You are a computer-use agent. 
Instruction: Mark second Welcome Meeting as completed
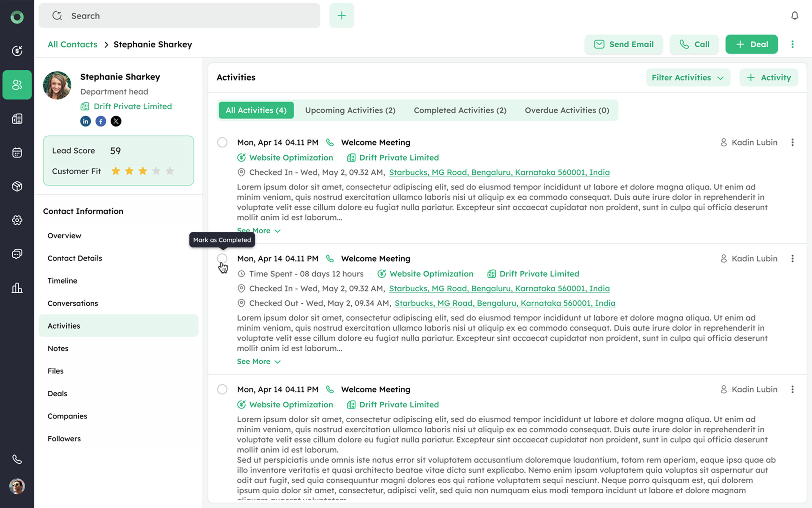coord(222,258)
